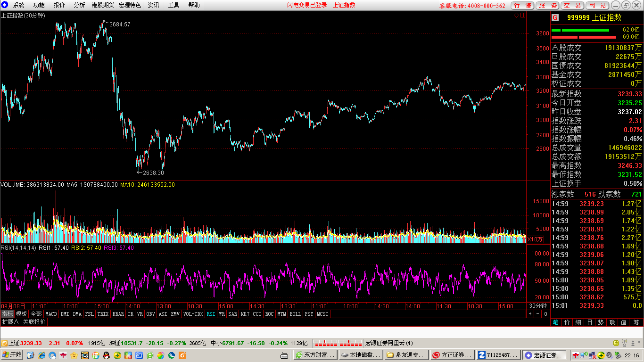Select the 筹 tab in the quote panel
The image size is (644, 362).
pos(636,322)
